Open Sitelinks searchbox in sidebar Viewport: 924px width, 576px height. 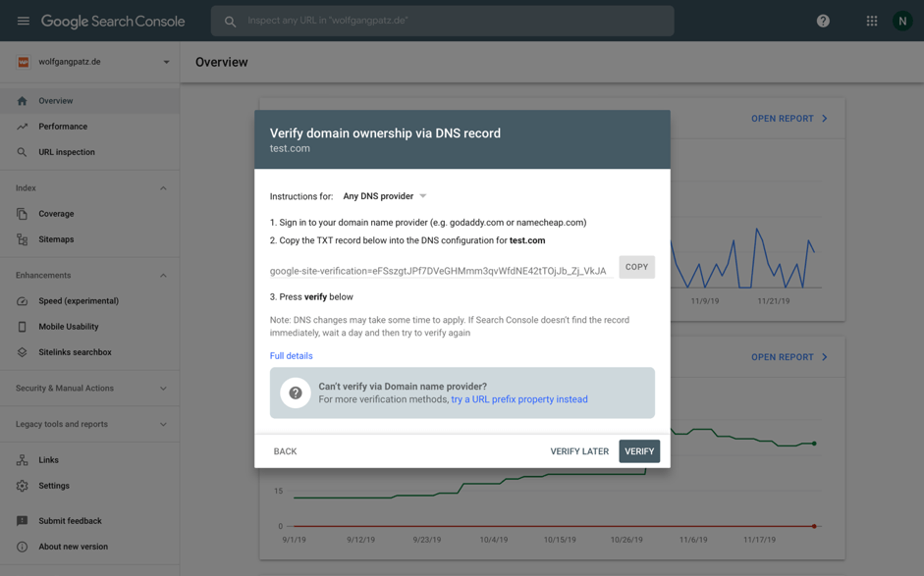(89, 352)
